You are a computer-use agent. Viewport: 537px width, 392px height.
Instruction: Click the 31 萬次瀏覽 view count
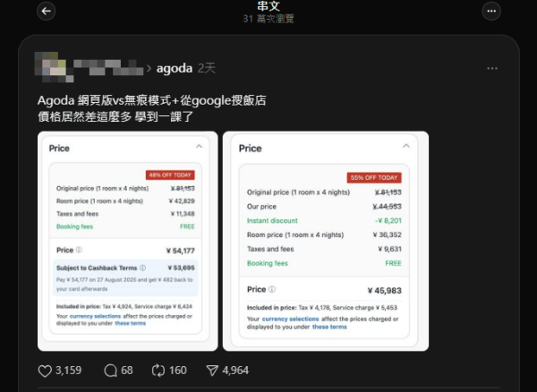[x=268, y=19]
